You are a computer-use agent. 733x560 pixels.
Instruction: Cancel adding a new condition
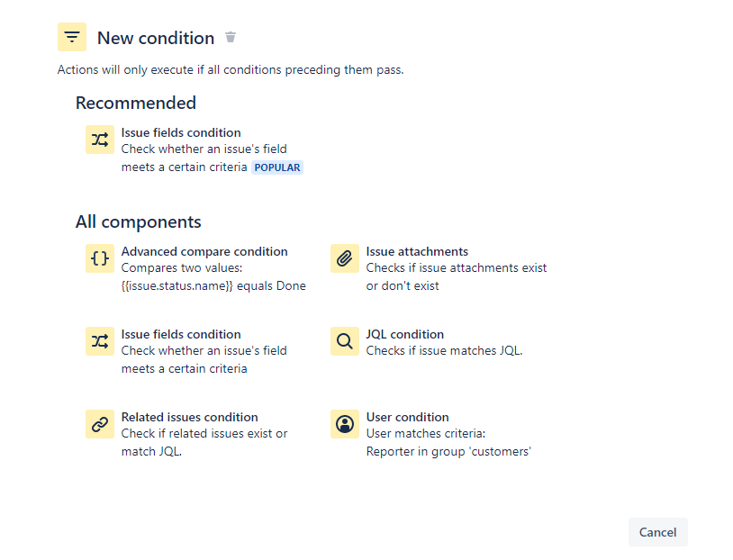(x=657, y=532)
